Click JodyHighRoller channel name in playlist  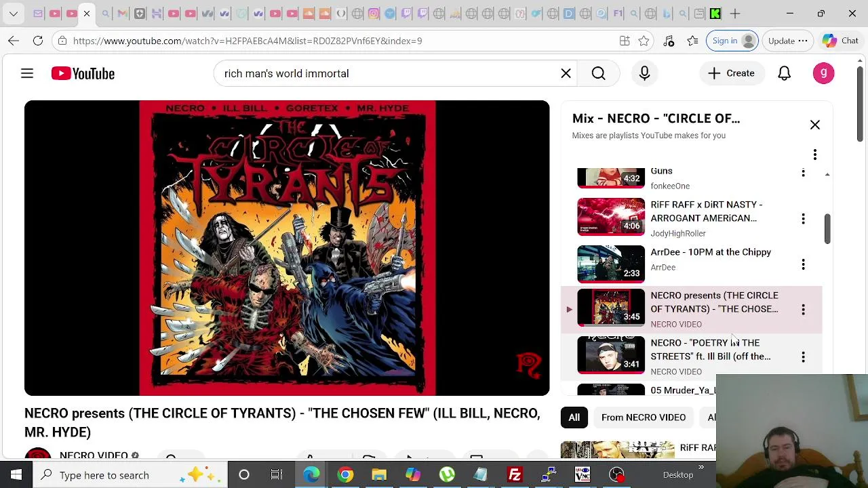pyautogui.click(x=678, y=233)
